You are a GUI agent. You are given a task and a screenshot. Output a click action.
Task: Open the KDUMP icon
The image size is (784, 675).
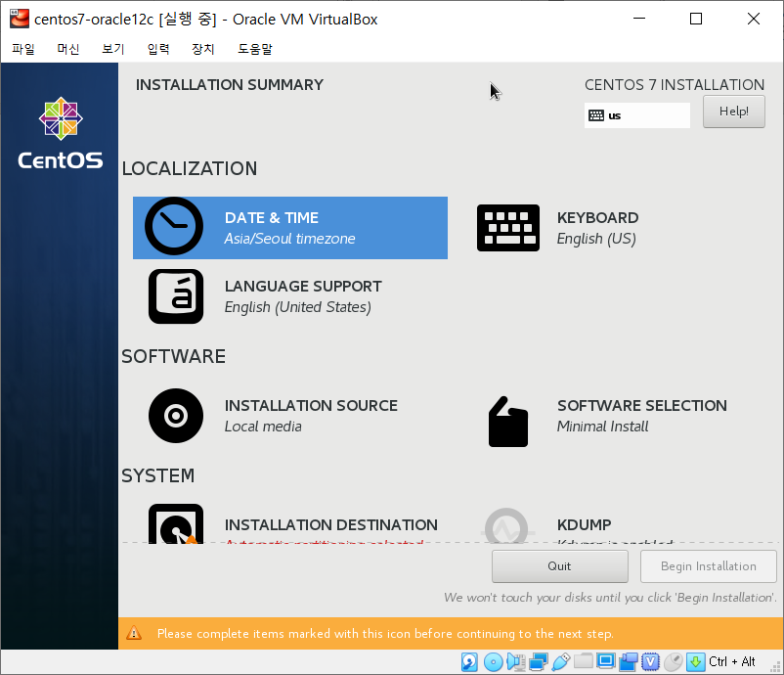tap(506, 526)
